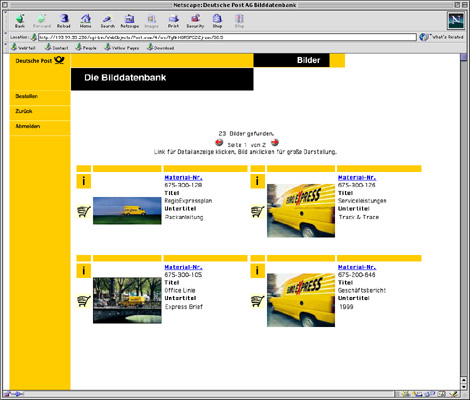Go to next results page arrow
The image size is (470, 400).
pos(275,143)
